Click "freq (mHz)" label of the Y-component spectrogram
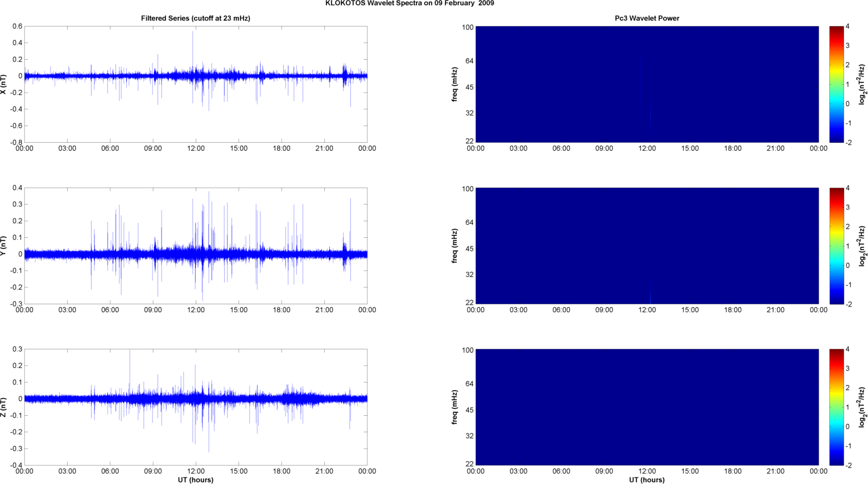The width and height of the screenshot is (868, 484). coord(454,246)
